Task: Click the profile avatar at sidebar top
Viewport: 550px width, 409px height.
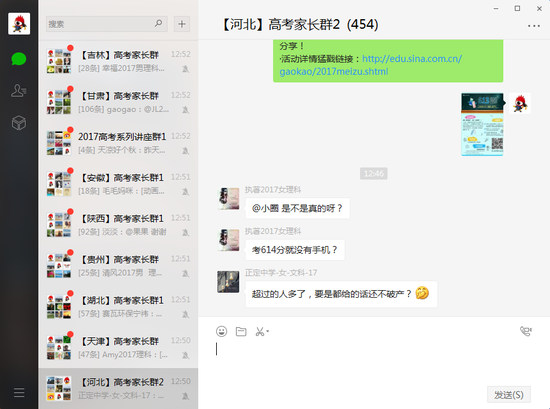Action: [x=19, y=24]
